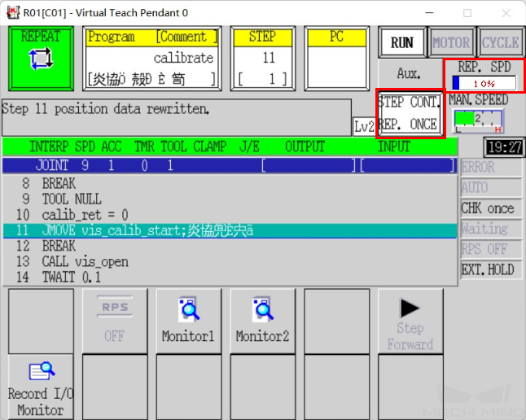Click the JOINT interpolation row
Screen dimensions: 526x420
(x=230, y=165)
